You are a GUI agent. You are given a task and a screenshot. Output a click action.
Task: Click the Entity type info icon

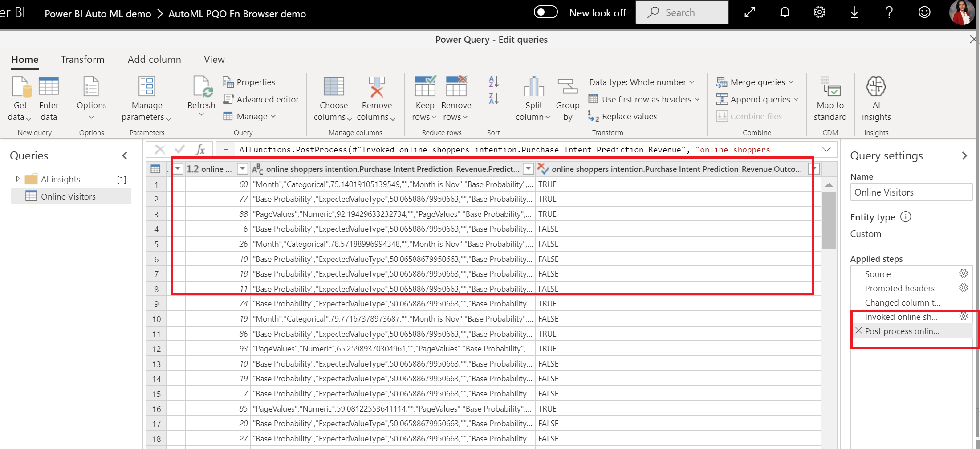tap(906, 217)
